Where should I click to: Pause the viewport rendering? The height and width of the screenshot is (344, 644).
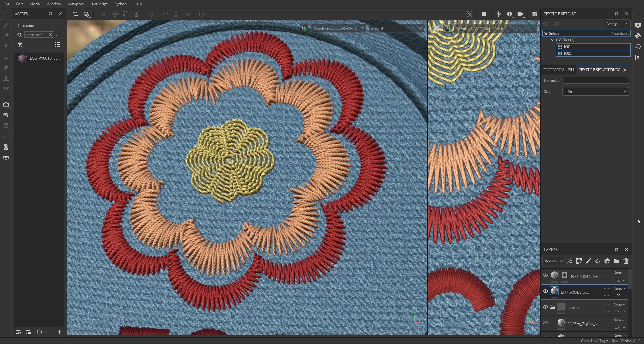pyautogui.click(x=484, y=14)
